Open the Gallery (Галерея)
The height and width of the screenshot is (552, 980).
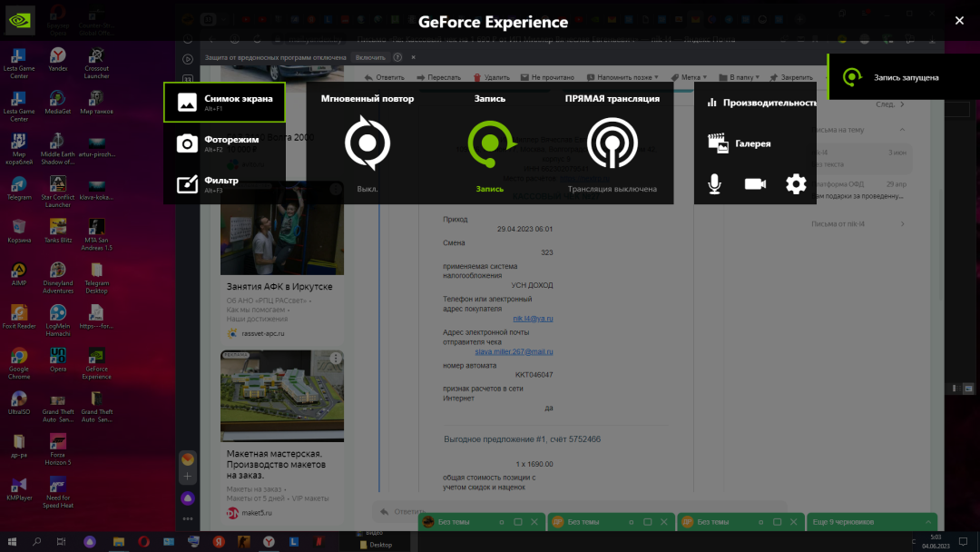[x=740, y=143]
